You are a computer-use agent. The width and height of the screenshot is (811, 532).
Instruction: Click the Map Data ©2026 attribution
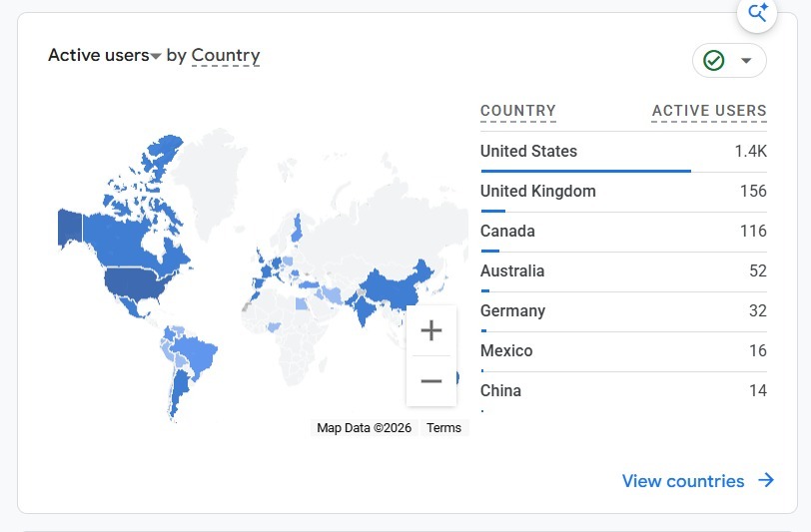point(364,428)
